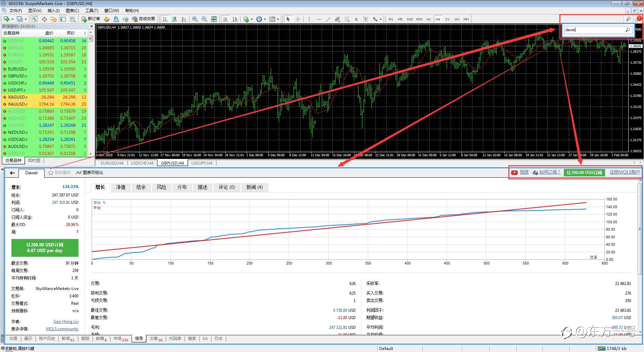
Task: Switch chart to candlestick mode
Action: tap(175, 19)
